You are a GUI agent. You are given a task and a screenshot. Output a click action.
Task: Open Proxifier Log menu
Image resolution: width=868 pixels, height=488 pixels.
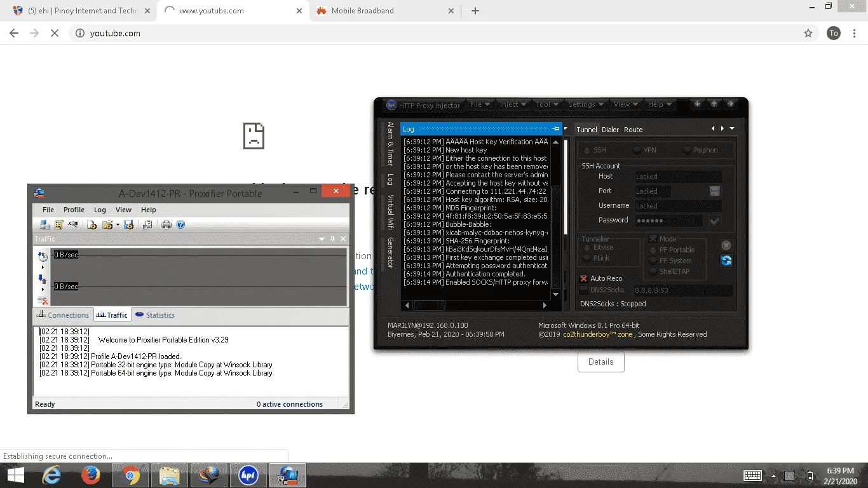pyautogui.click(x=100, y=210)
